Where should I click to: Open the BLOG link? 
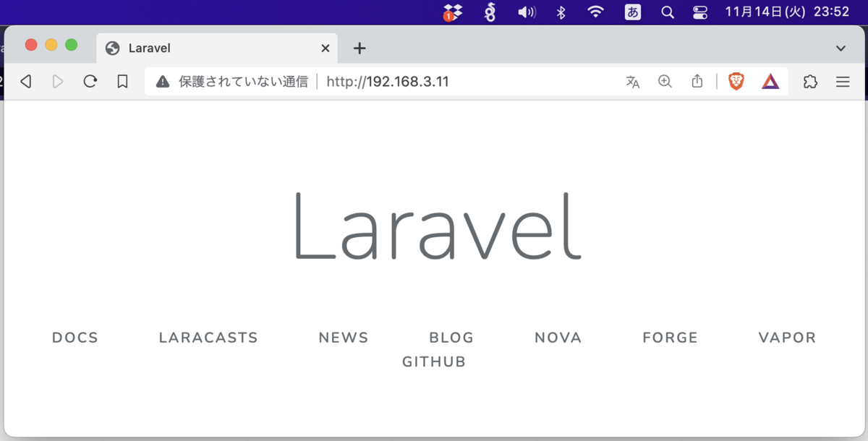coord(451,338)
